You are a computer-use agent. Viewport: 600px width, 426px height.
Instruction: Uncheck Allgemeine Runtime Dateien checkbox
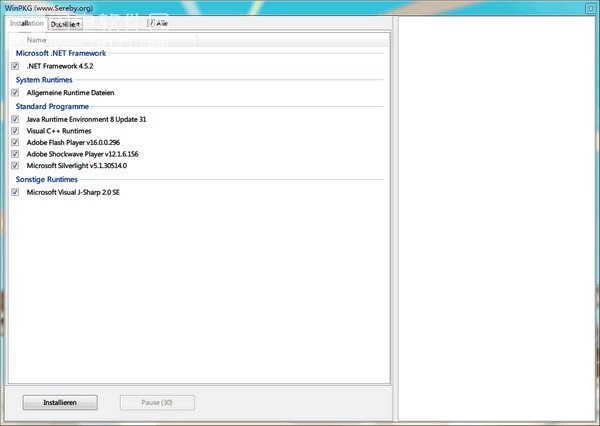click(15, 93)
